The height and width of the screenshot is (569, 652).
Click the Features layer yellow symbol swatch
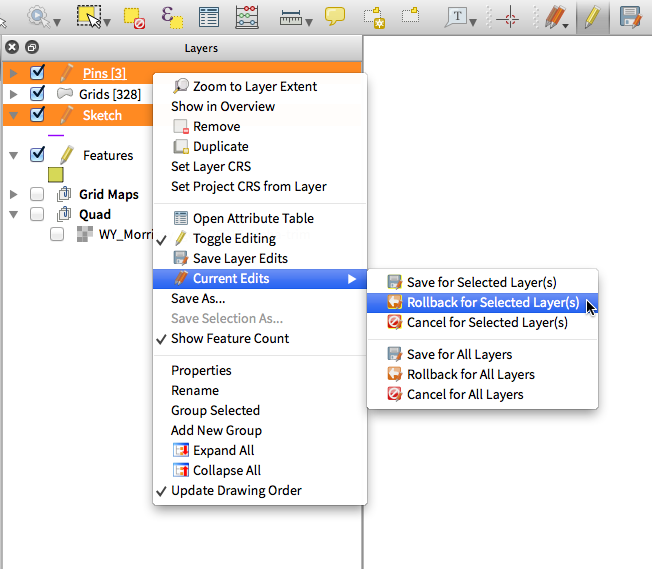56,175
